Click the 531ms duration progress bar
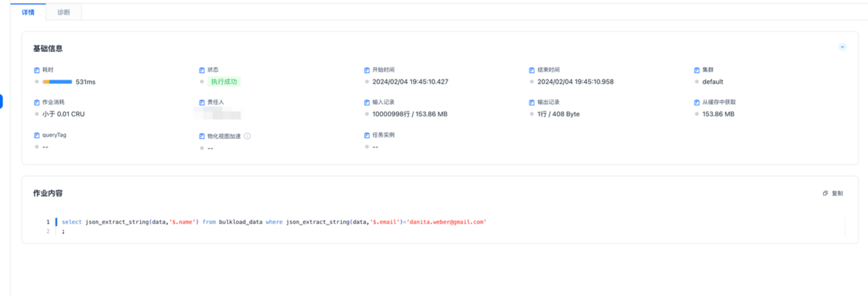 pos(57,82)
